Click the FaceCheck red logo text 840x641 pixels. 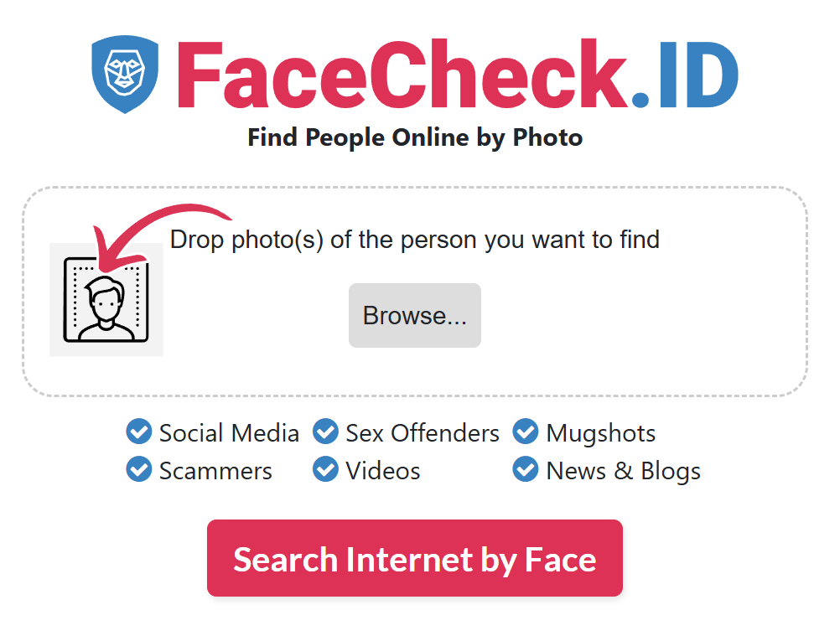coord(402,75)
